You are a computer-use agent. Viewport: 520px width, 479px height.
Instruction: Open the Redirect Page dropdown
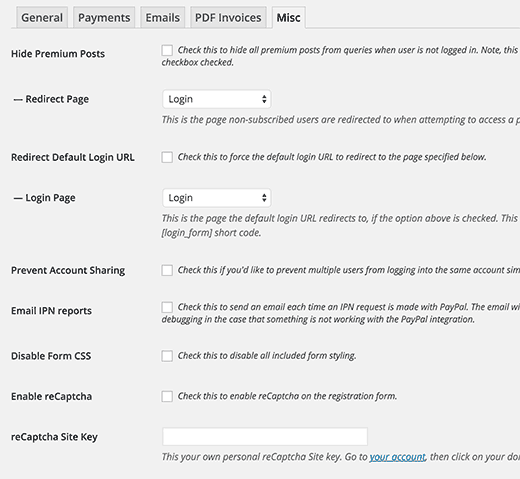coord(217,99)
